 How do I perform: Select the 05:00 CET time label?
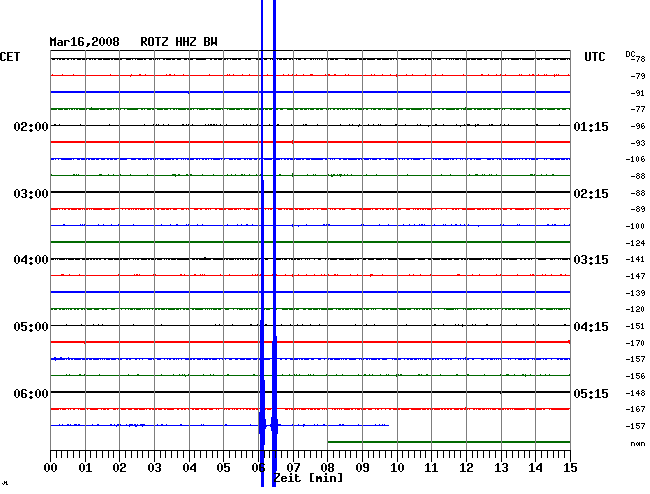click(31, 327)
